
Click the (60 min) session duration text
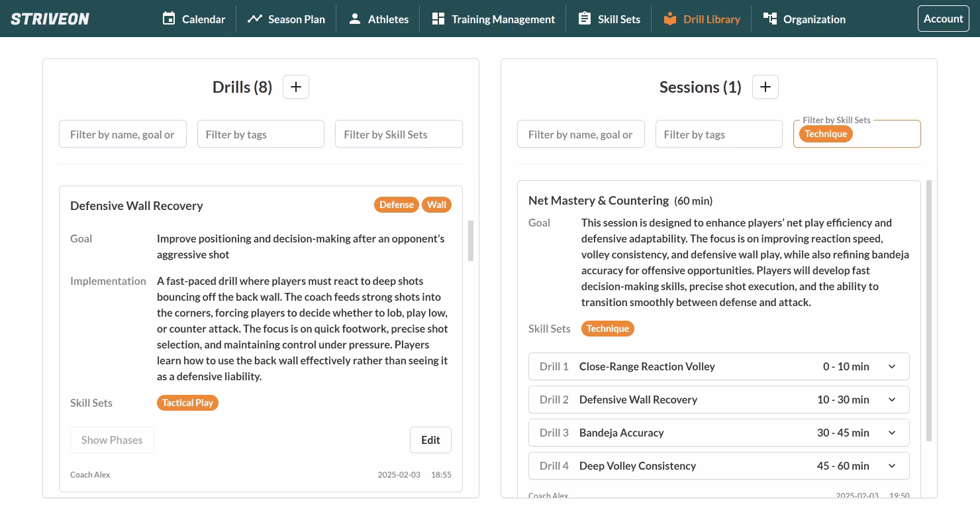(693, 201)
